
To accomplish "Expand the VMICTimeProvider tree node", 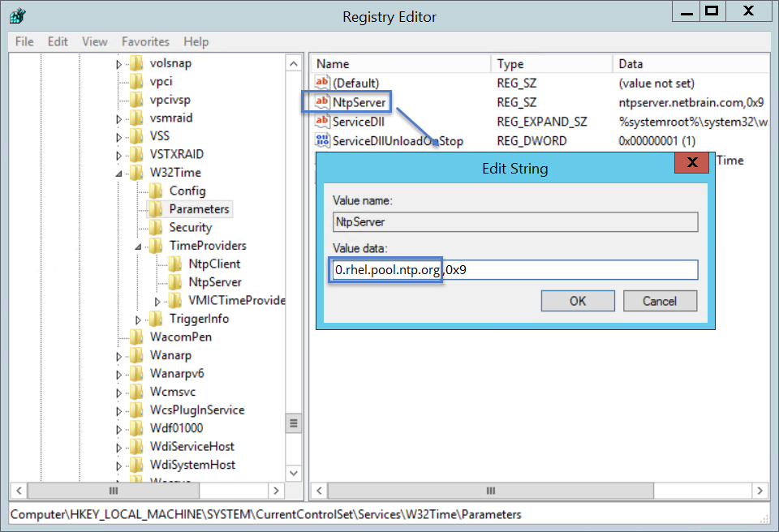I will [x=157, y=302].
